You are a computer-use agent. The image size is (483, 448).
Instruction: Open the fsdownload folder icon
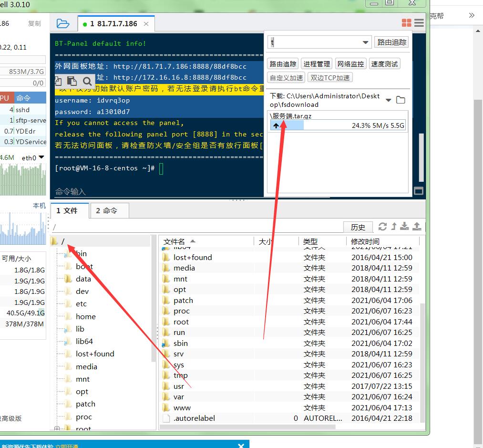coord(401,100)
